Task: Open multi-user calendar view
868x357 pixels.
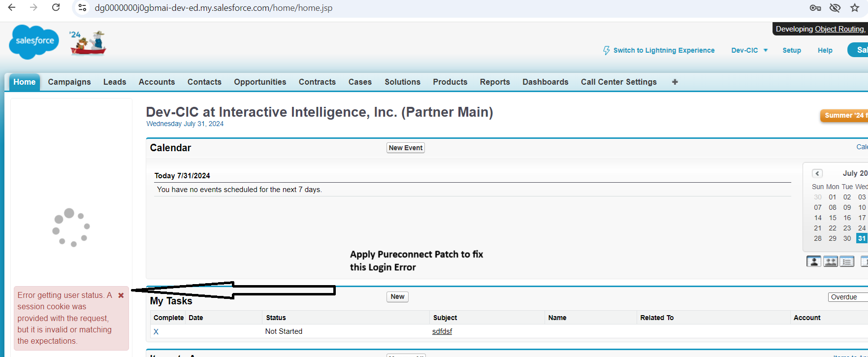Action: 830,261
